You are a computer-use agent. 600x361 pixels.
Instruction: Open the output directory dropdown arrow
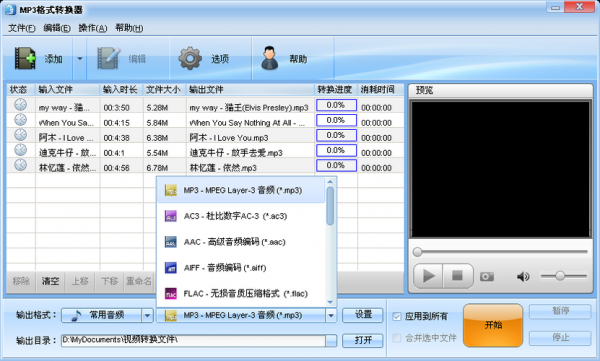pos(331,340)
